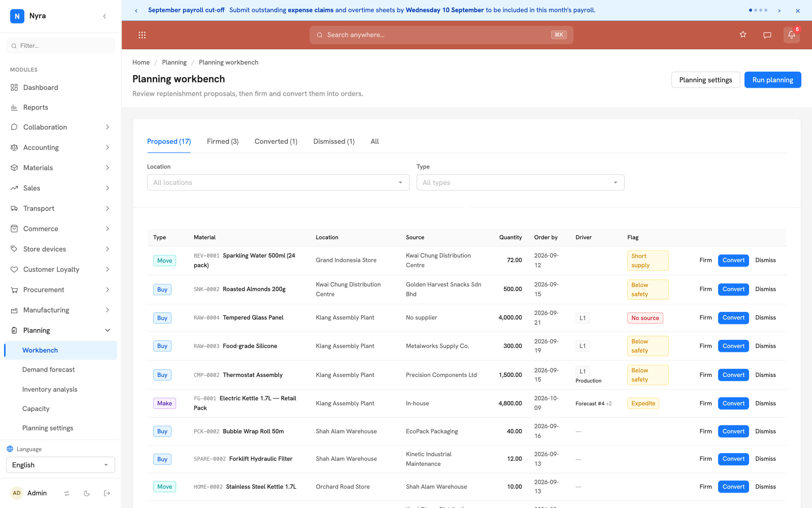Focus the sidebar Filter field
812x508 pixels.
tap(61, 46)
